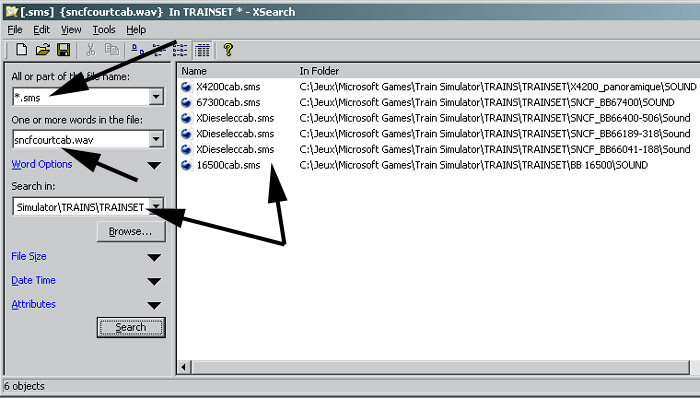Open the Help menu

136,30
